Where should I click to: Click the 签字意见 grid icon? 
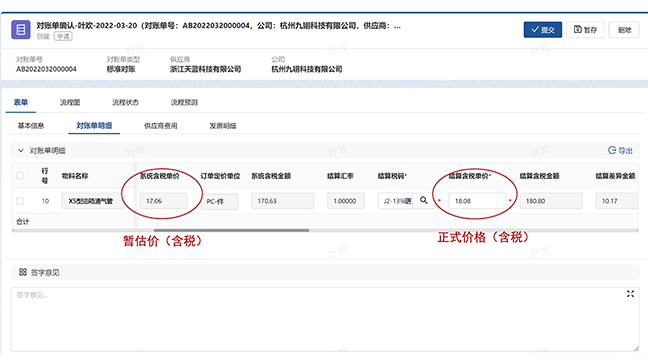23,272
